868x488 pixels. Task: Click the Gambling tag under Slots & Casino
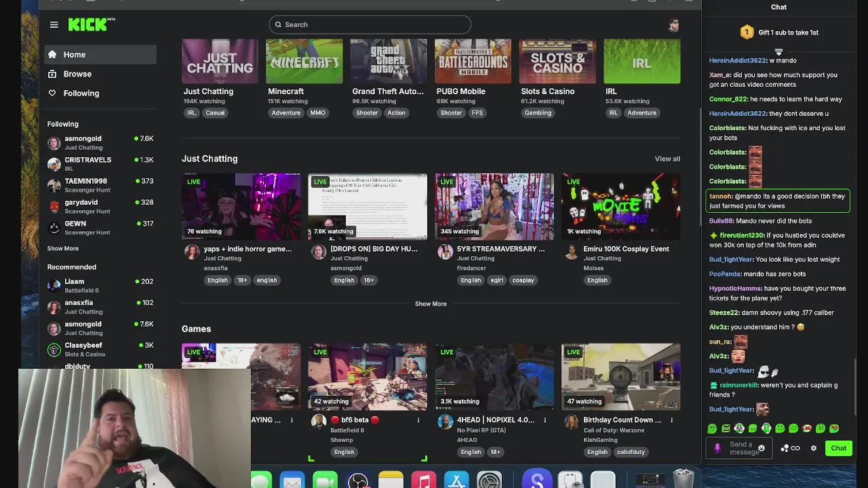coord(538,113)
